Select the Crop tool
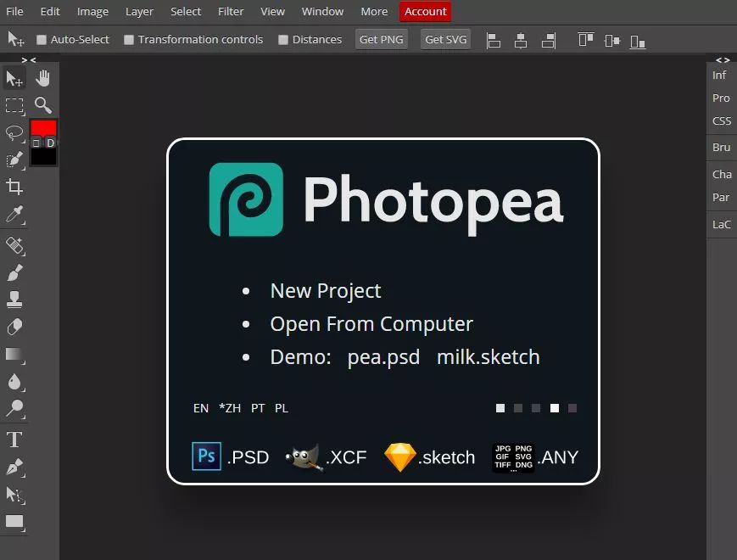The height and width of the screenshot is (560, 737). tap(14, 187)
